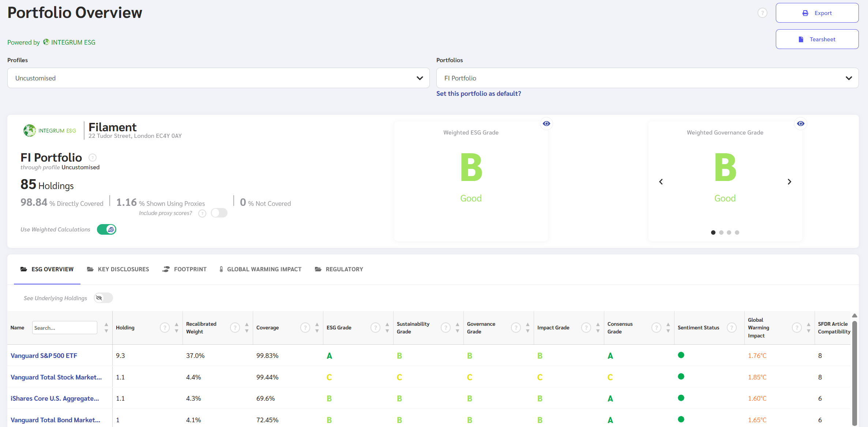868x427 pixels.
Task: Click help icon beside Include proxy scores
Action: (x=202, y=213)
